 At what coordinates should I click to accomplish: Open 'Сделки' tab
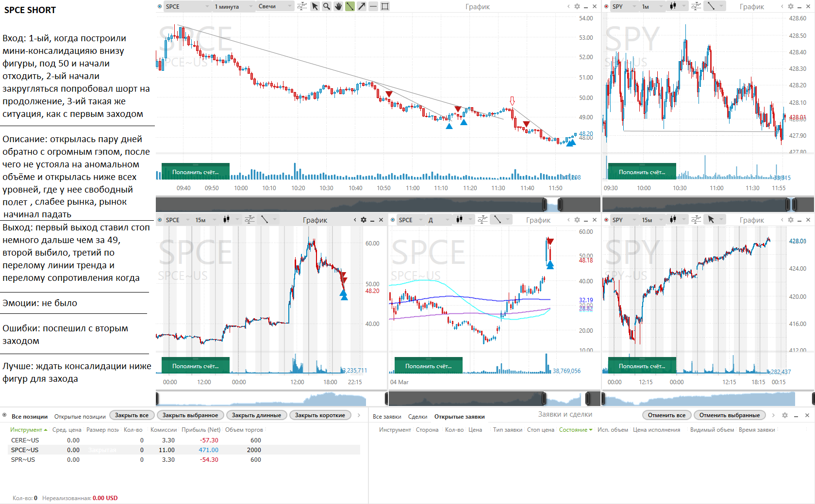417,416
